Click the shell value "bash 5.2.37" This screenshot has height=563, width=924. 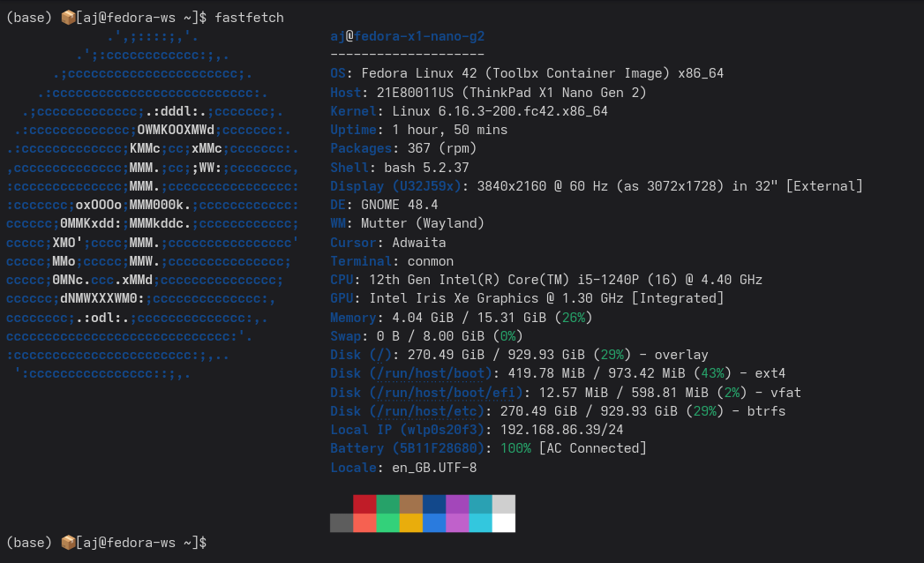pyautogui.click(x=426, y=168)
